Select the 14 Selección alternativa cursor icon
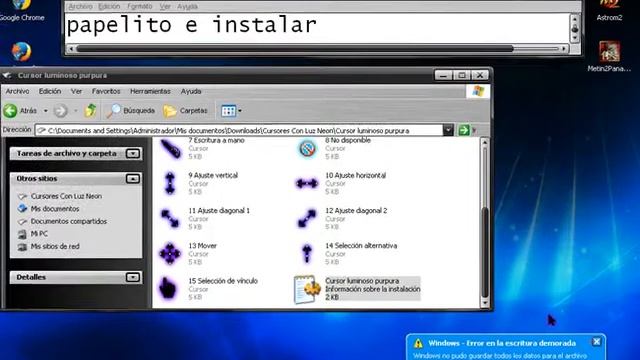 click(x=307, y=253)
